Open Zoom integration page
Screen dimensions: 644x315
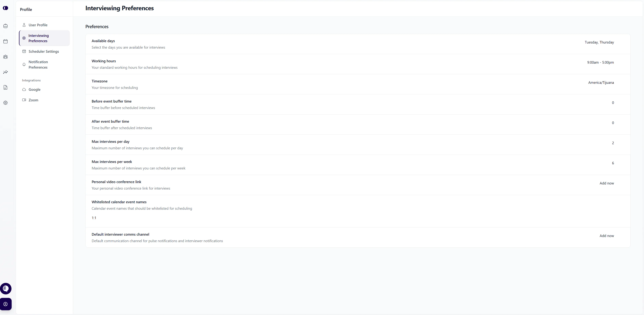click(45, 100)
